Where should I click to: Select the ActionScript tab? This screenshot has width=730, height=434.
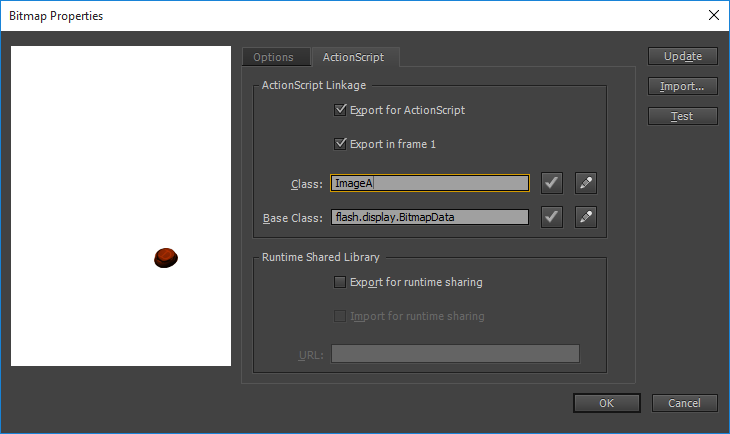pyautogui.click(x=355, y=57)
